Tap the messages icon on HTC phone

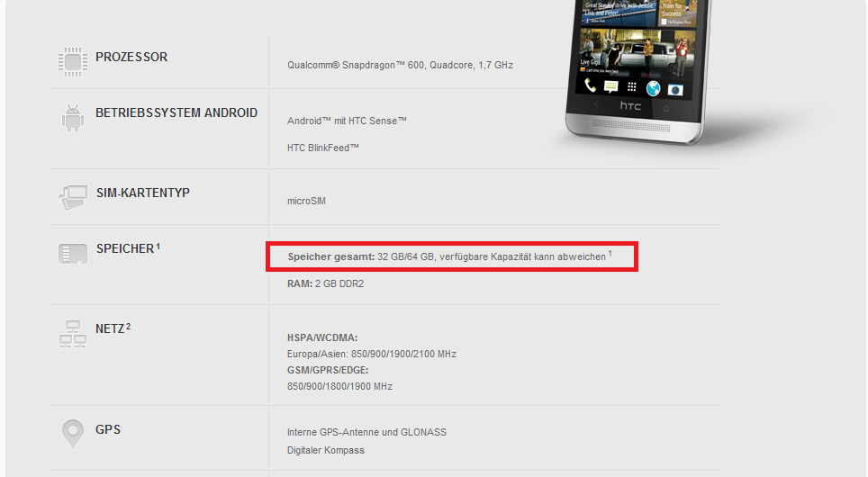click(x=610, y=87)
